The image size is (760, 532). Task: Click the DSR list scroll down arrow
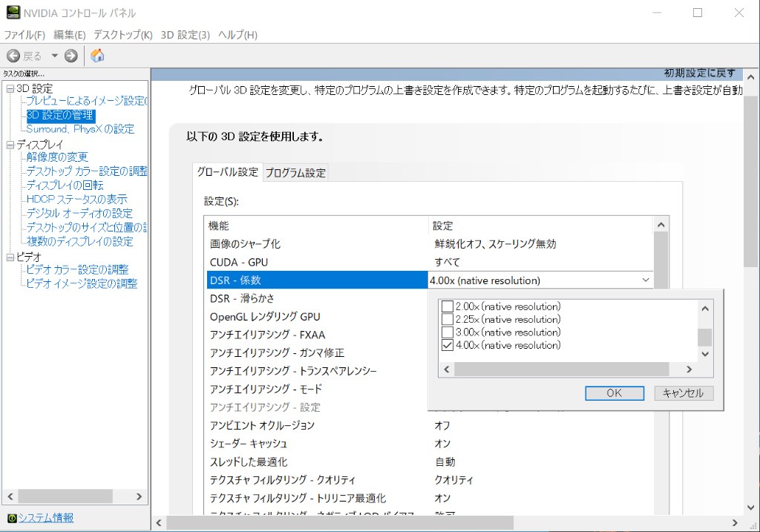tap(705, 354)
